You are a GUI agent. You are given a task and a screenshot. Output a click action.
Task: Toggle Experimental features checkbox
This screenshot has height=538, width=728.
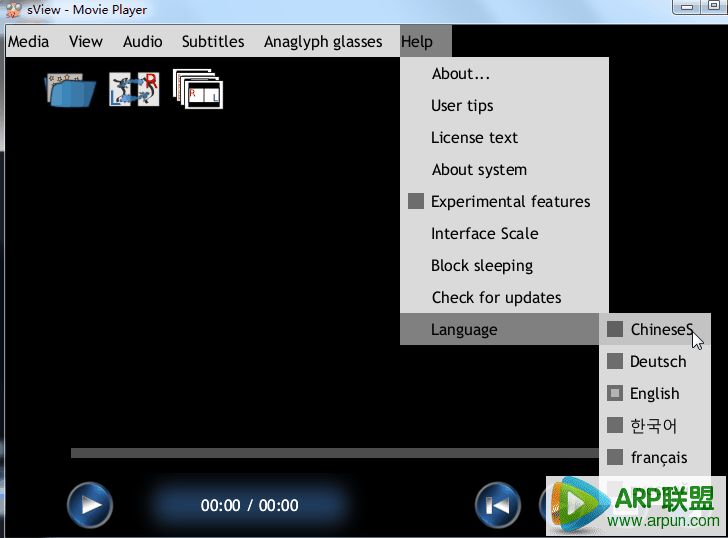click(x=416, y=201)
